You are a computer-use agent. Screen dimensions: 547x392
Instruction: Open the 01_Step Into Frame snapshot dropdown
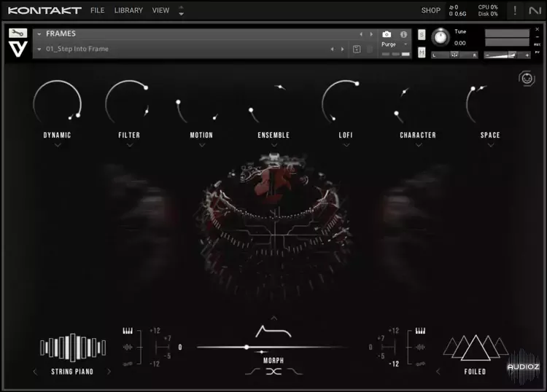coord(39,49)
